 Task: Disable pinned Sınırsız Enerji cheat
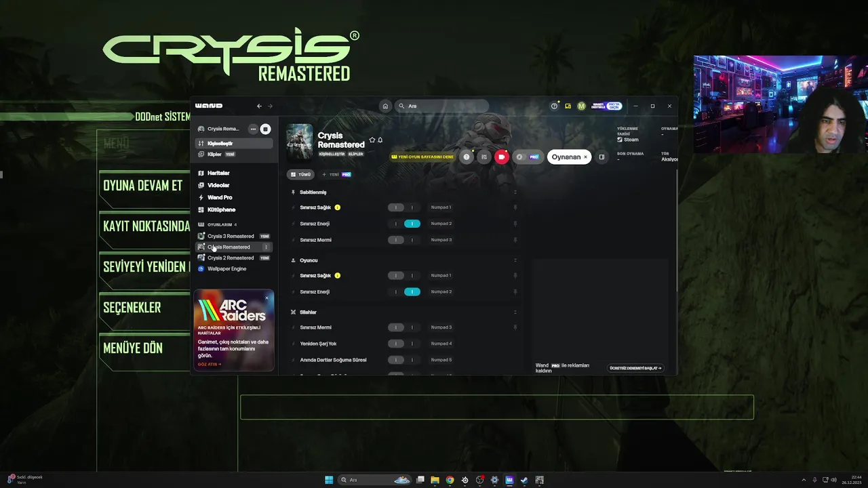[x=404, y=224]
